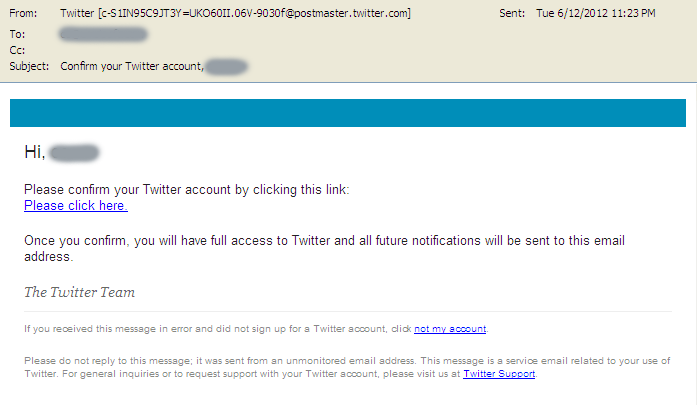Follow the 'not my account' link
Image resolution: width=697 pixels, height=405 pixels.
[450, 329]
